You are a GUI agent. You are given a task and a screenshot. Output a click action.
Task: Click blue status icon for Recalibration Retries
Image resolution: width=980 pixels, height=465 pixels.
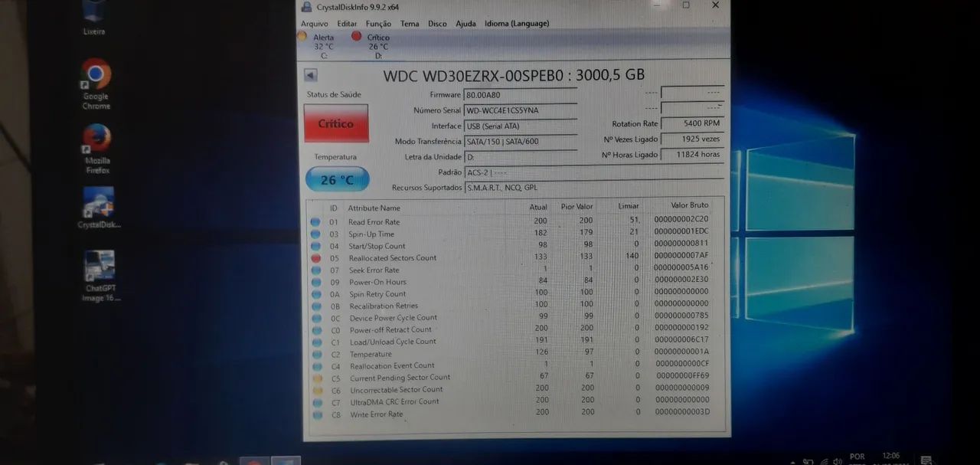click(315, 306)
